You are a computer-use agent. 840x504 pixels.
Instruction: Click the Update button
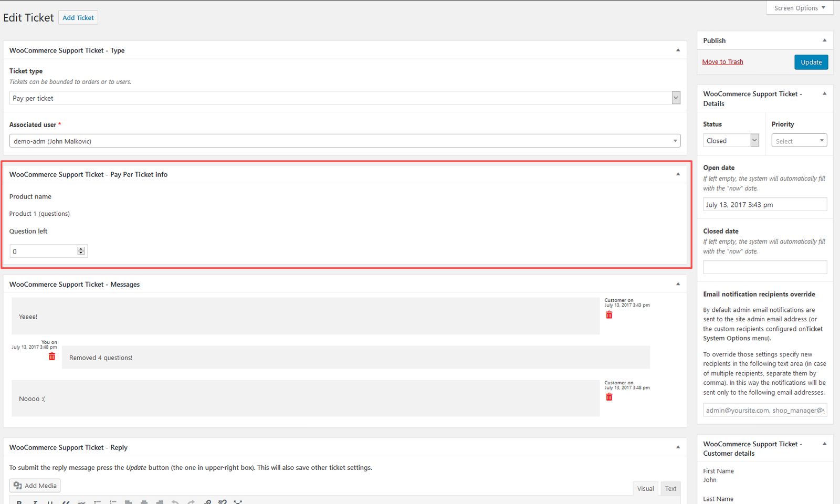coord(811,62)
